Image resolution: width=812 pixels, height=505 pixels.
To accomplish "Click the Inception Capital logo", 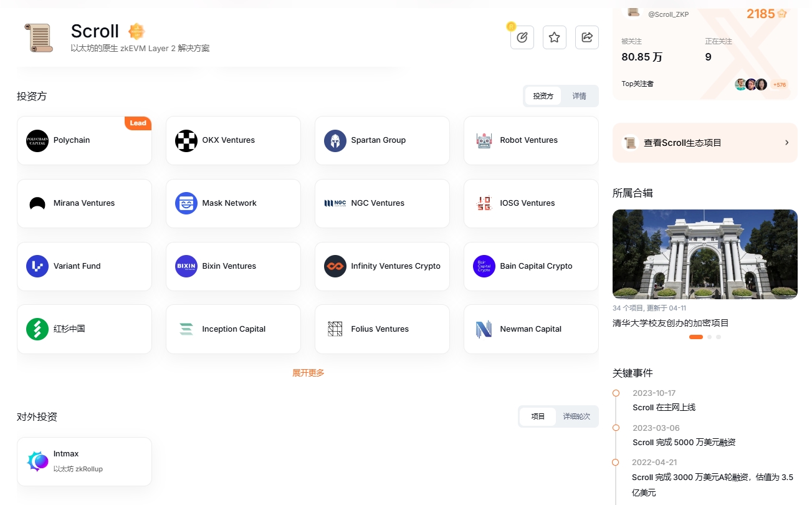I will tap(186, 329).
